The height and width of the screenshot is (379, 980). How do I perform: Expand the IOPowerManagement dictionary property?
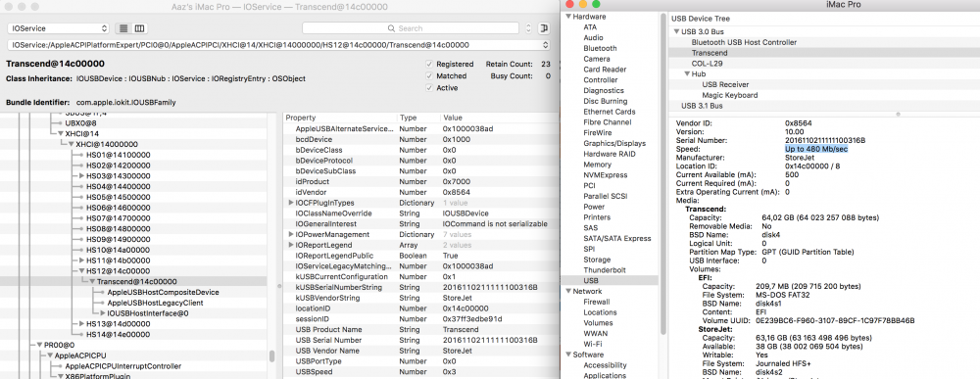tap(291, 235)
